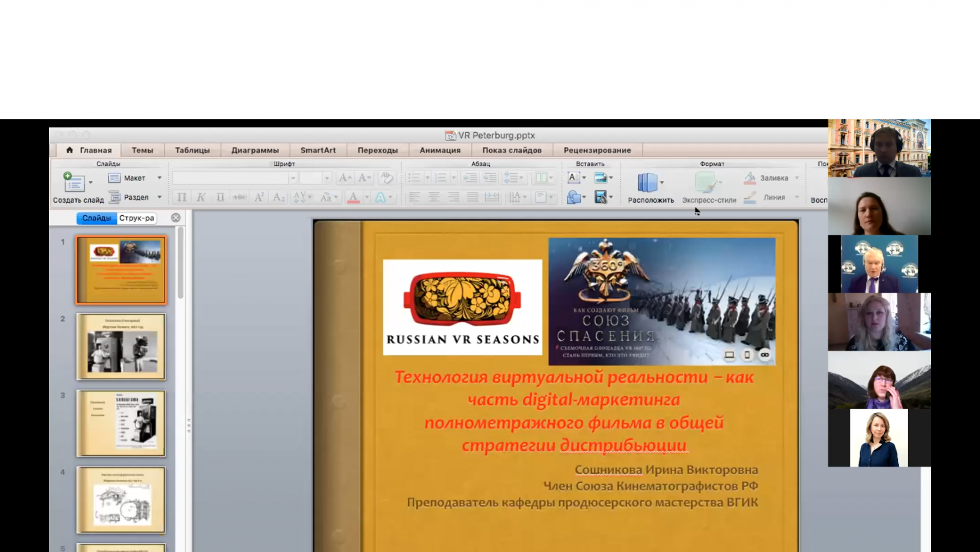Expand the Макет dropdown arrow
The height and width of the screenshot is (552, 980).
(x=160, y=178)
